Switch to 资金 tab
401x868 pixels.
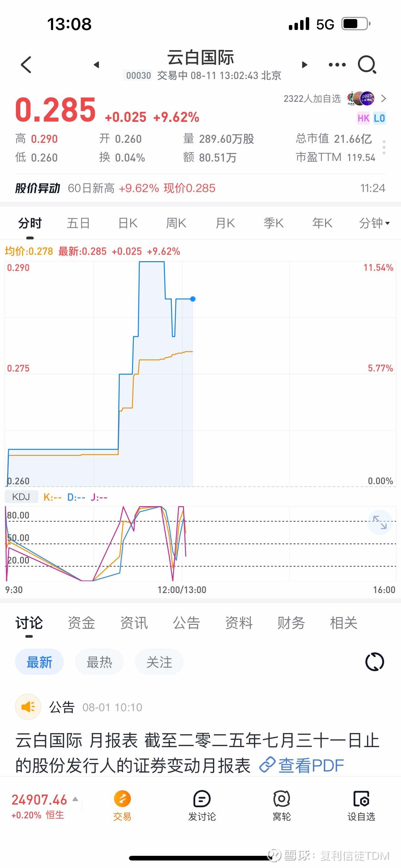(x=82, y=623)
